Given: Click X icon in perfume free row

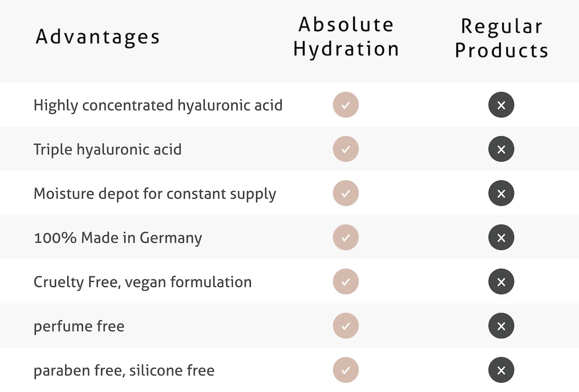Looking at the screenshot, I should (x=501, y=326).
